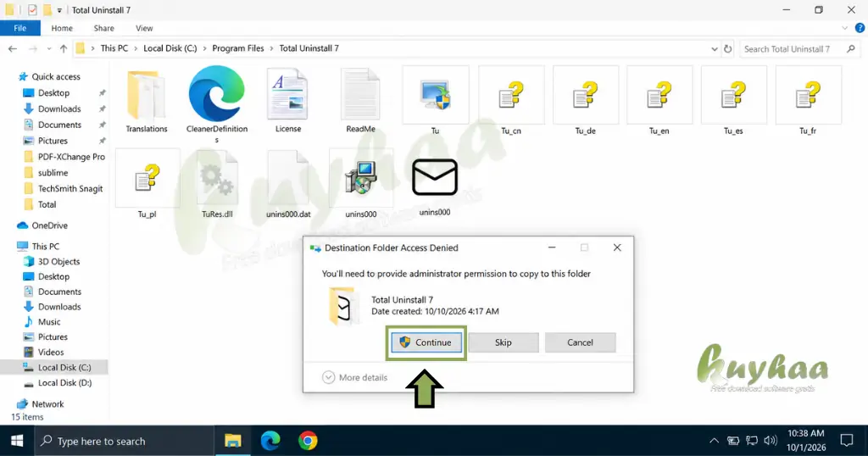The height and width of the screenshot is (456, 868).
Task: Select Network in the navigation pane
Action: tap(47, 404)
